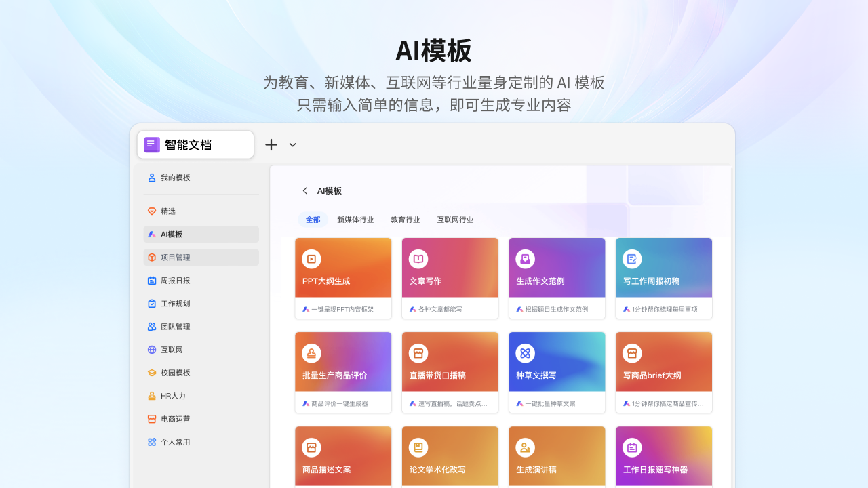Click the 种草文撰写 template card
The width and height of the screenshot is (868, 488).
557,372
